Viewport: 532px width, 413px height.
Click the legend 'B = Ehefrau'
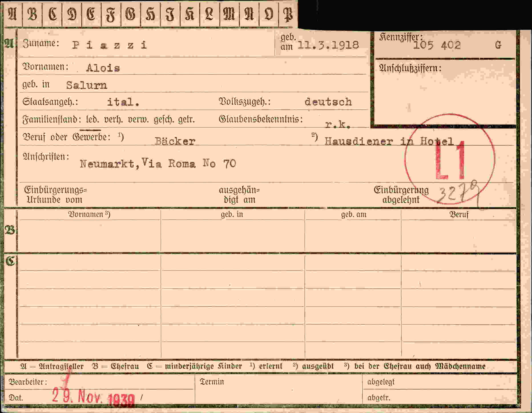115,366
